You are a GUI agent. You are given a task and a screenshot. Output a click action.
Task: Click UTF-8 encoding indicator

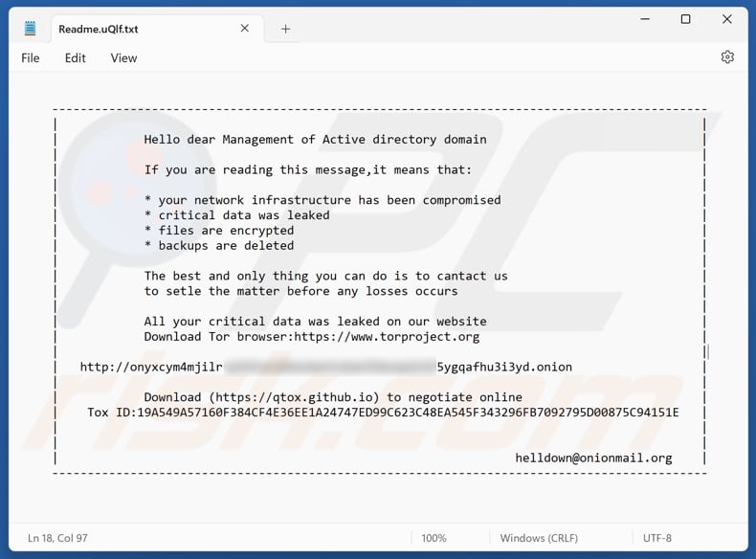[656, 538]
